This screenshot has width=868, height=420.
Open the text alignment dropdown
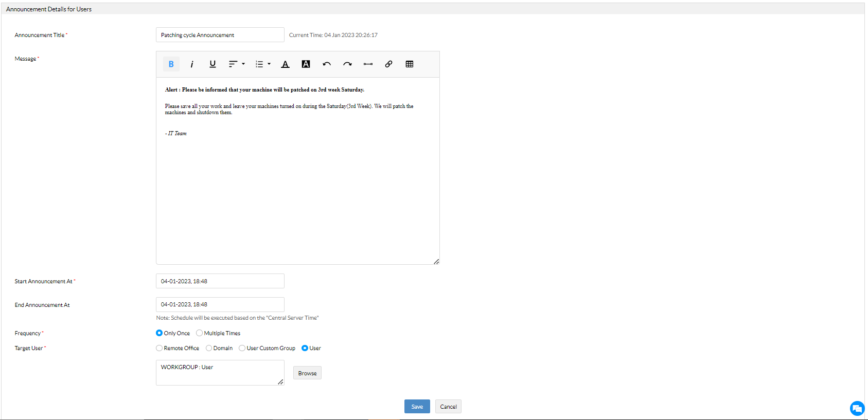pyautogui.click(x=237, y=64)
